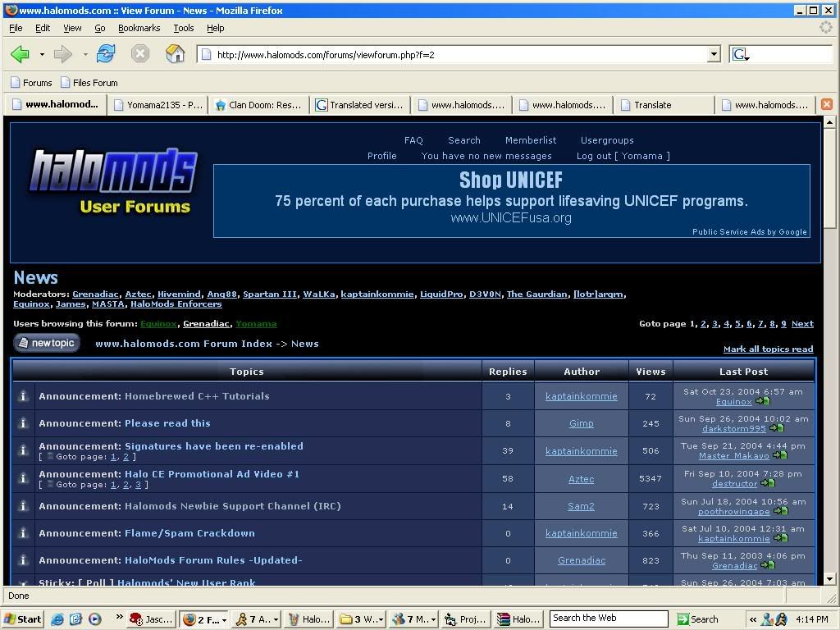
Task: Open the Edit menu
Action: (x=43, y=28)
